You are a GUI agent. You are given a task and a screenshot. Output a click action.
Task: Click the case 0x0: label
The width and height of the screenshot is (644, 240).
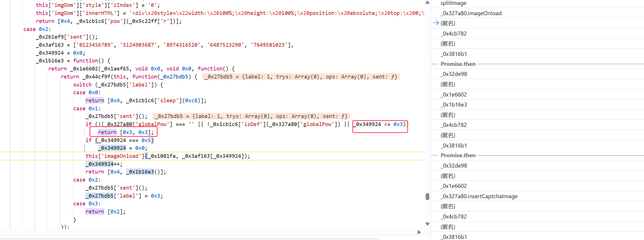coord(87,93)
